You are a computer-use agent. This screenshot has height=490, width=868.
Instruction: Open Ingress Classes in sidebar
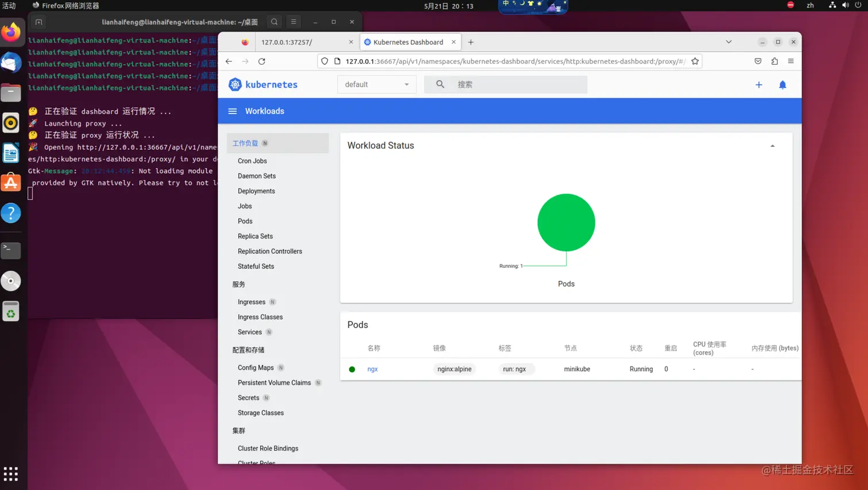260,317
